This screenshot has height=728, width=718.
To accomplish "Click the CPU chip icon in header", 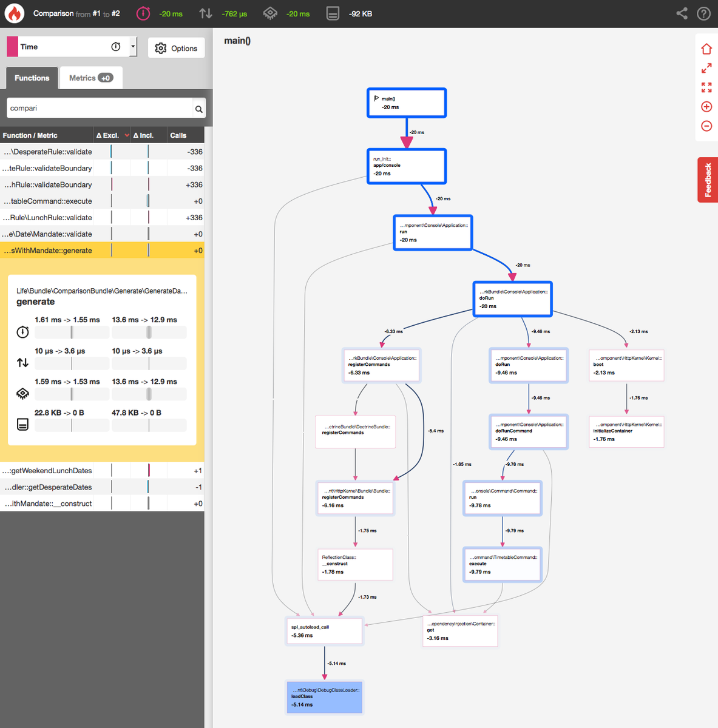I will click(270, 13).
